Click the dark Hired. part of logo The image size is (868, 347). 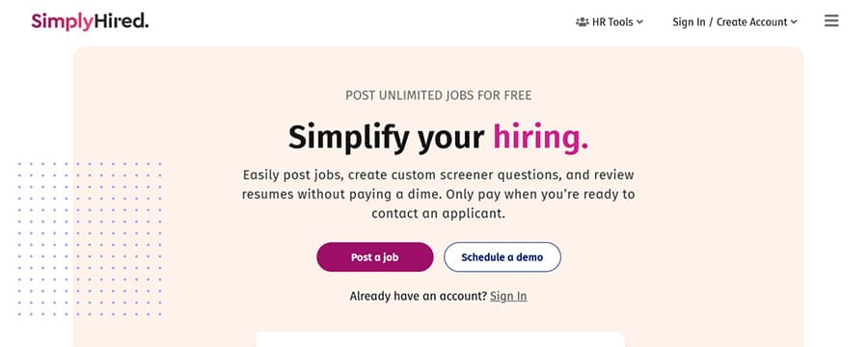point(122,21)
